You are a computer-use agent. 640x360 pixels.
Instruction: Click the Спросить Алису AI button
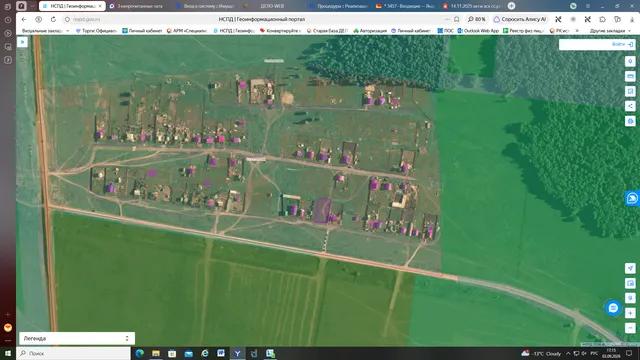520,19
